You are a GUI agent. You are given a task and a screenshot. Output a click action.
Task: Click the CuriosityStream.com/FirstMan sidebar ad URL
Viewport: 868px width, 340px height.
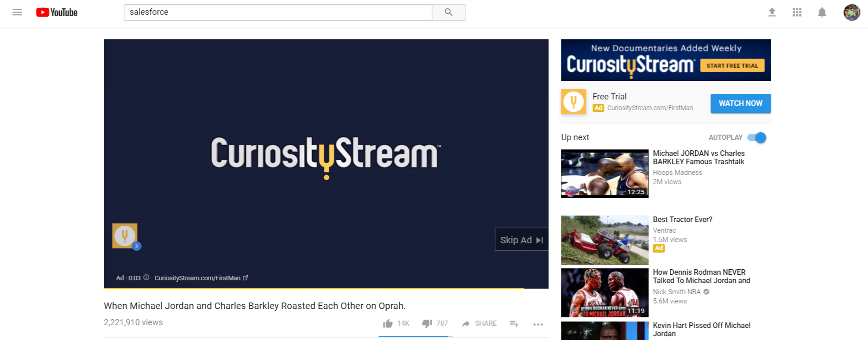650,108
